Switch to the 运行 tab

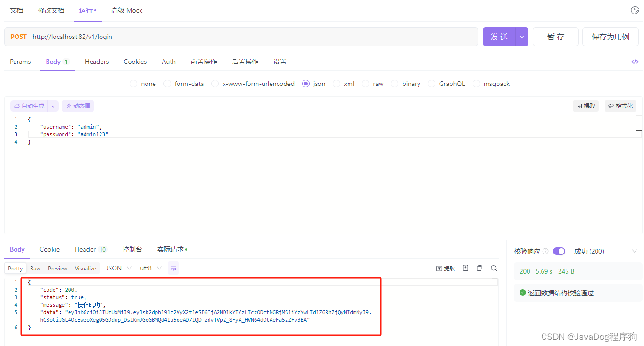[x=87, y=10]
